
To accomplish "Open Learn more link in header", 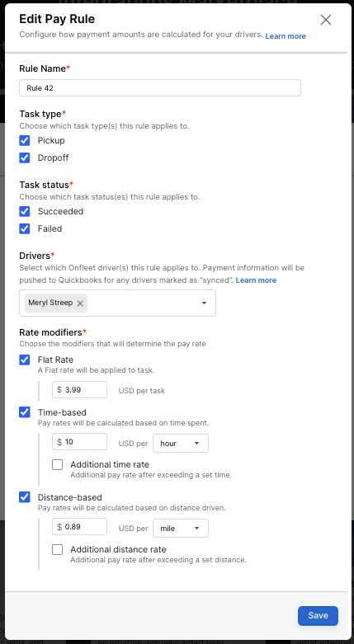I will [286, 36].
